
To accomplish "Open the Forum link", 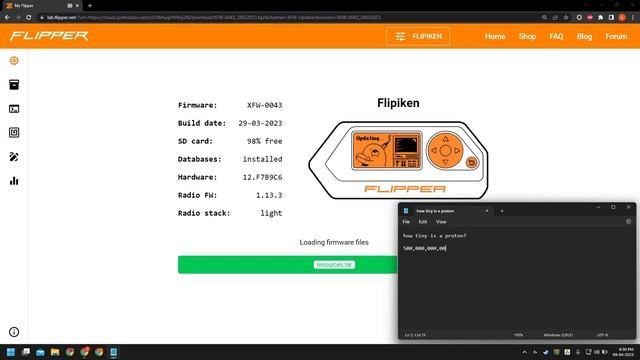I will [x=616, y=36].
